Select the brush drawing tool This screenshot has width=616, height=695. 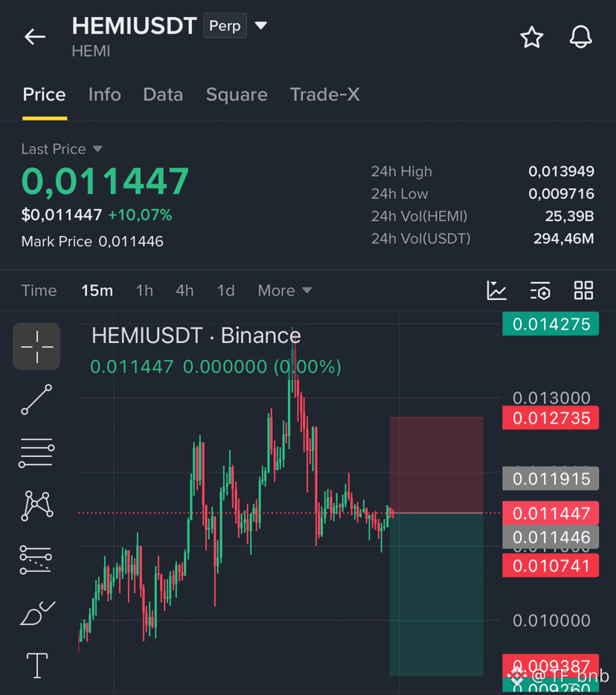click(37, 613)
